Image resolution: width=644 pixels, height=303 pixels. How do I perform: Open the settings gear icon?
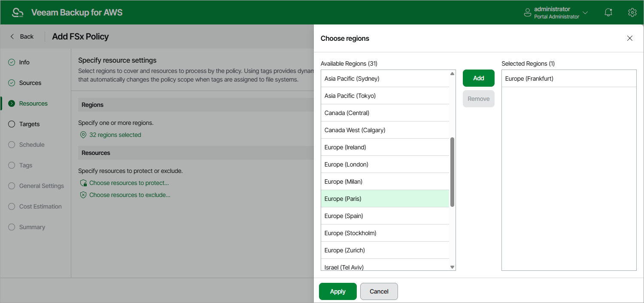(632, 12)
